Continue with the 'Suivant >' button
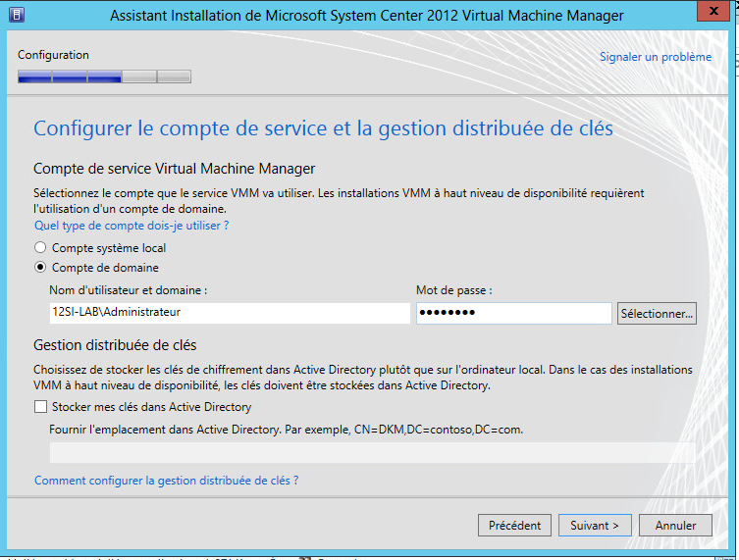Viewport: 739px width, 560px height. (595, 525)
